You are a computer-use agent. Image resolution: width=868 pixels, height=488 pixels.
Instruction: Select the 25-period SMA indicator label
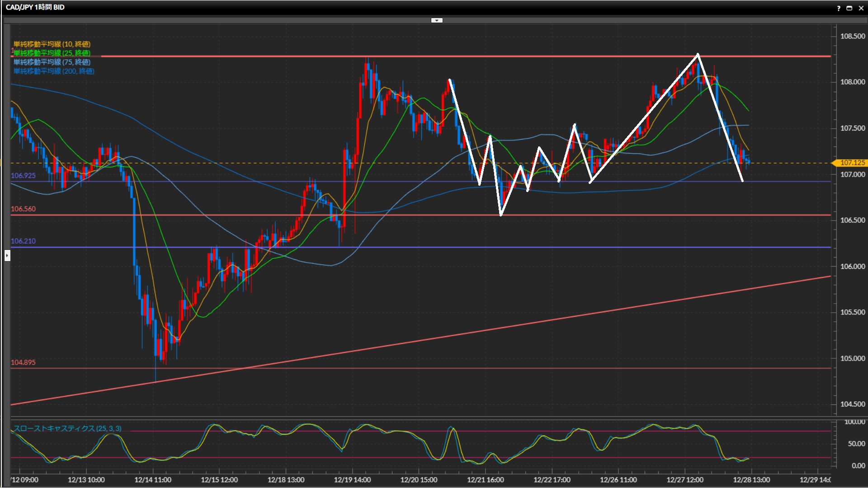click(x=52, y=53)
